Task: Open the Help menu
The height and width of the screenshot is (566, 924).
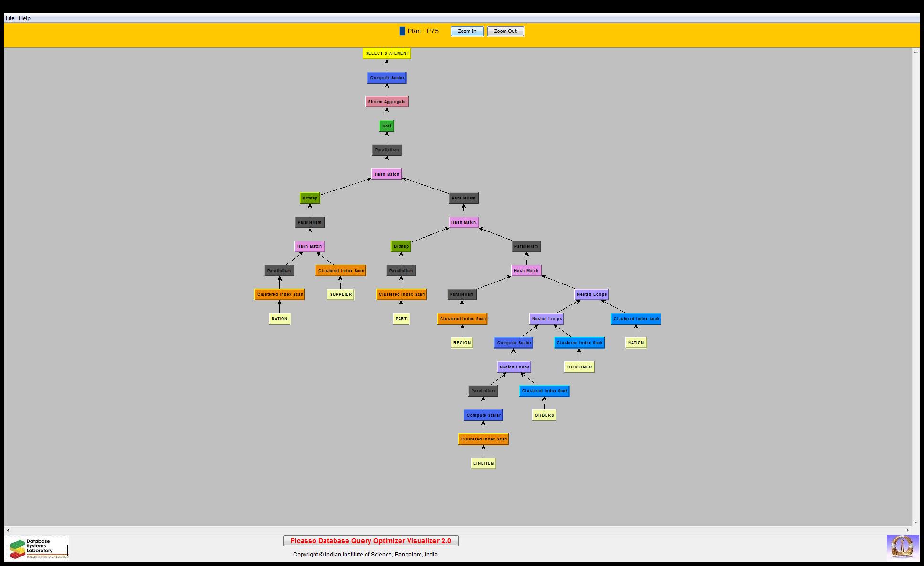Action: 24,18
